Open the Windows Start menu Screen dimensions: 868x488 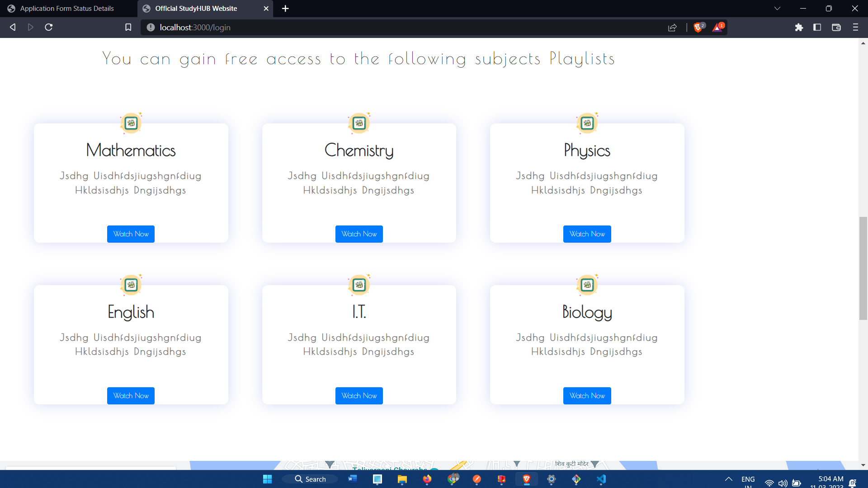[267, 479]
